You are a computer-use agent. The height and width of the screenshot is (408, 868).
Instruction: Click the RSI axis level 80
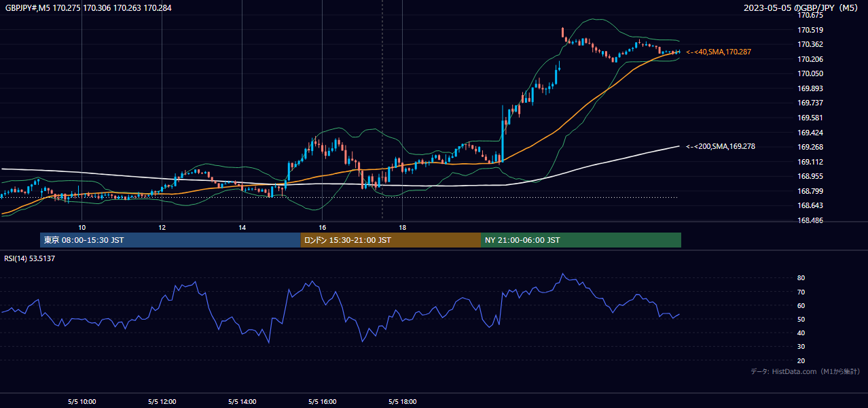(801, 278)
